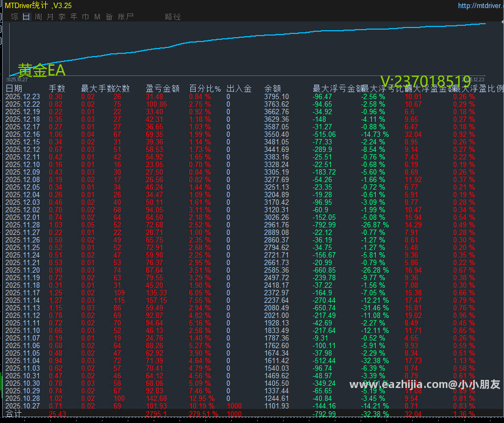Click the 出入金 column header
Screen dimensions: 504x423
[x=239, y=88]
